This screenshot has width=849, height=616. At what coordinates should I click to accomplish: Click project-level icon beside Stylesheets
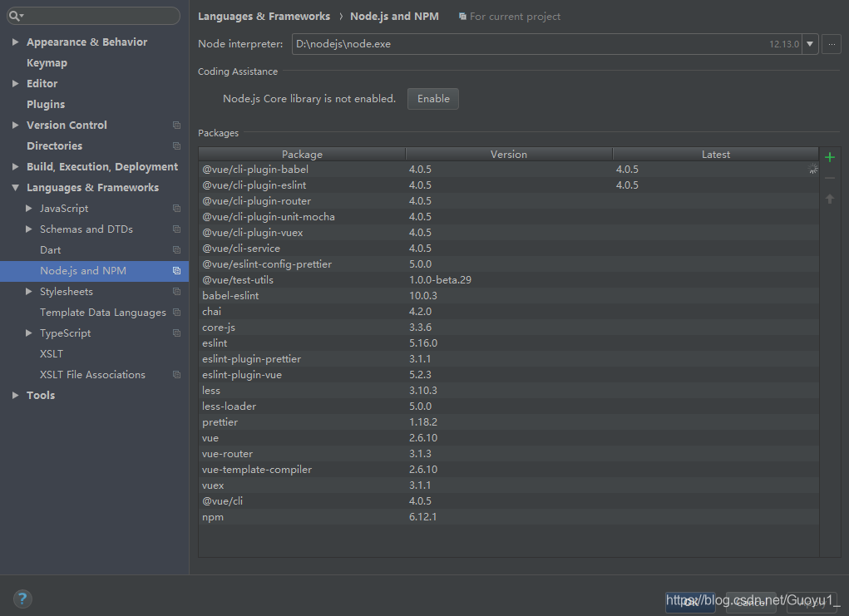[x=176, y=292]
